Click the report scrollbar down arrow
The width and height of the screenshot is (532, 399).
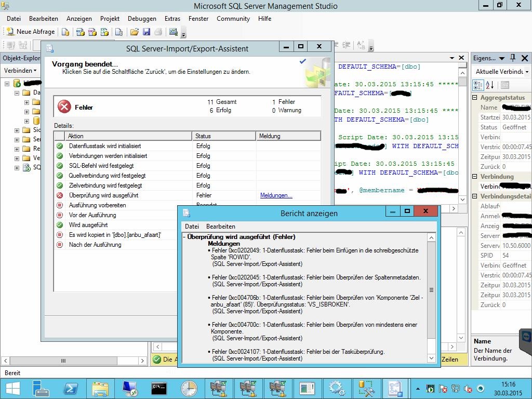pyautogui.click(x=431, y=358)
